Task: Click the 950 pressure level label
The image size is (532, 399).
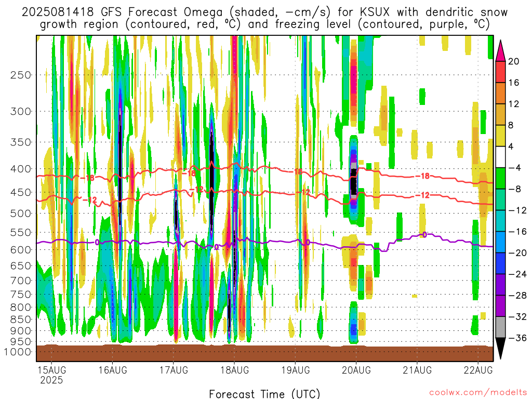Action: point(21,342)
